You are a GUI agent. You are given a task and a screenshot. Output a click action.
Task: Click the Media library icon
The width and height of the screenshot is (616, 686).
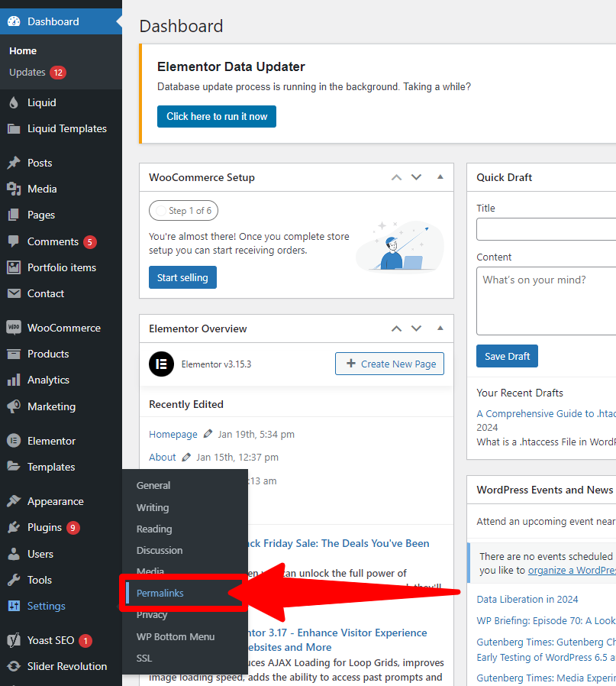tap(14, 189)
